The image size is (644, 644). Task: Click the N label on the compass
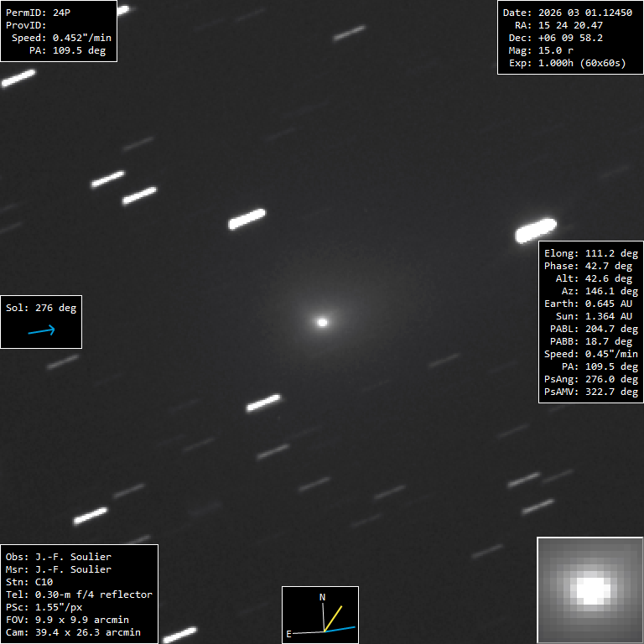pos(322,597)
